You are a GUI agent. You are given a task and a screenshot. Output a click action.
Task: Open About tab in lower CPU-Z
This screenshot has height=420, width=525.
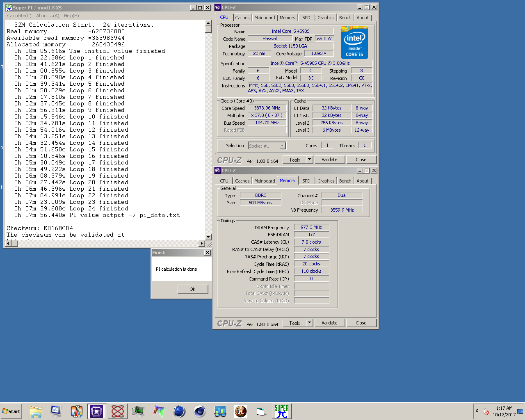point(363,181)
